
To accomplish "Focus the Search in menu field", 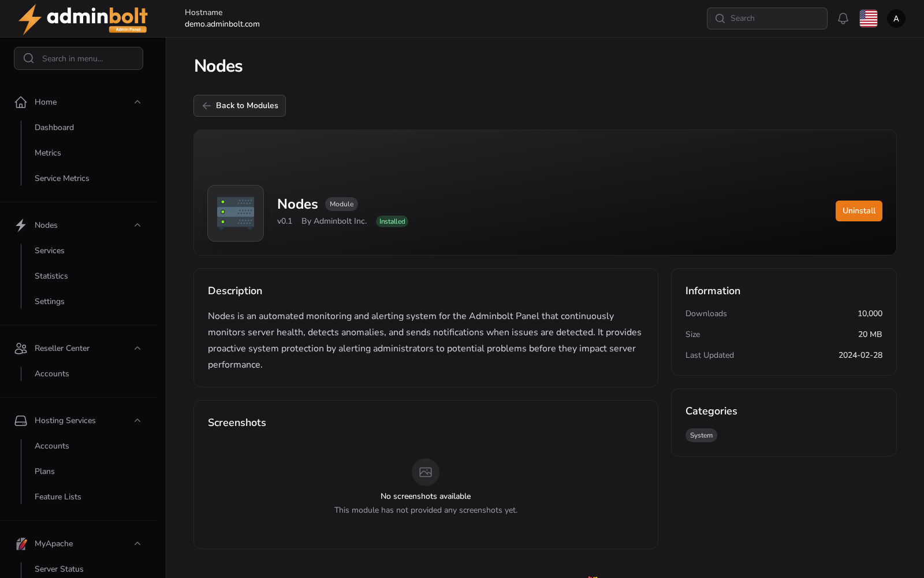I will (x=79, y=58).
